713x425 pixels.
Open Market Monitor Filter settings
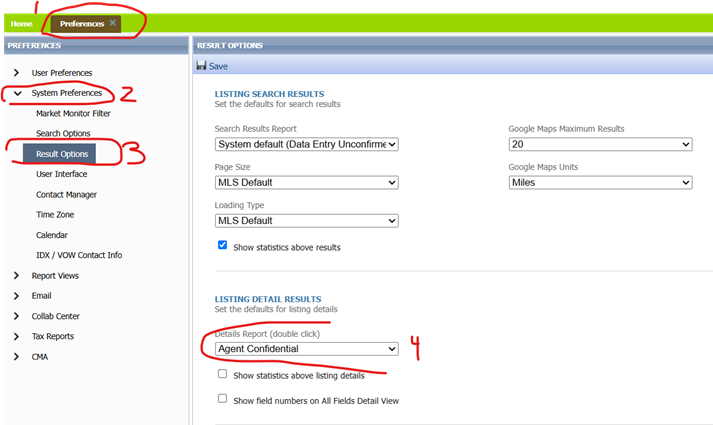tap(73, 113)
